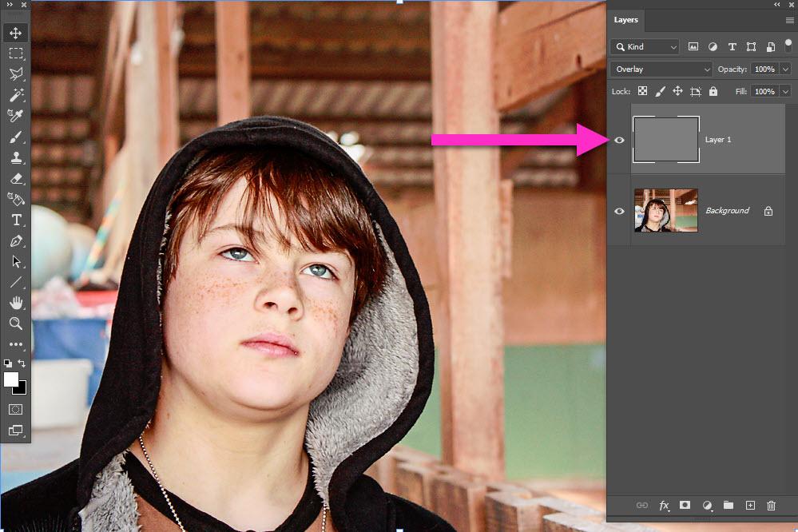Select the Clone Stamp tool
Viewport: 798px width, 532px height.
15,158
